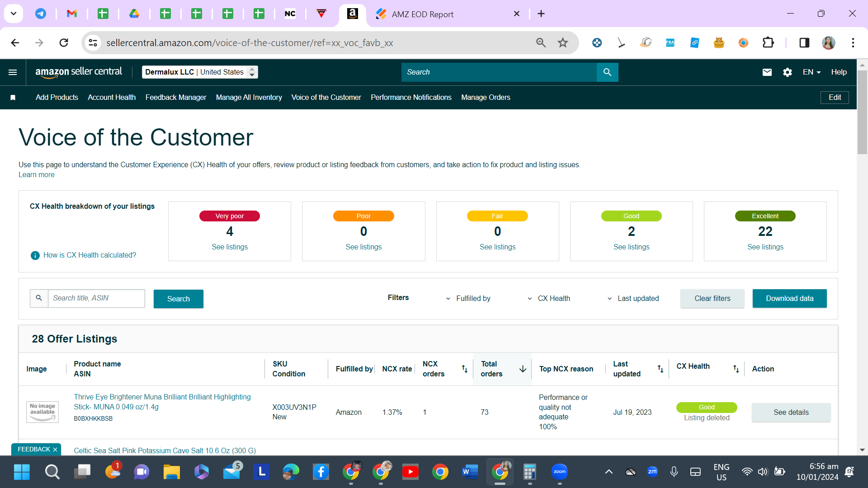The height and width of the screenshot is (488, 868).
Task: Open the Chrome three-dot menu
Action: pyautogui.click(x=853, y=43)
